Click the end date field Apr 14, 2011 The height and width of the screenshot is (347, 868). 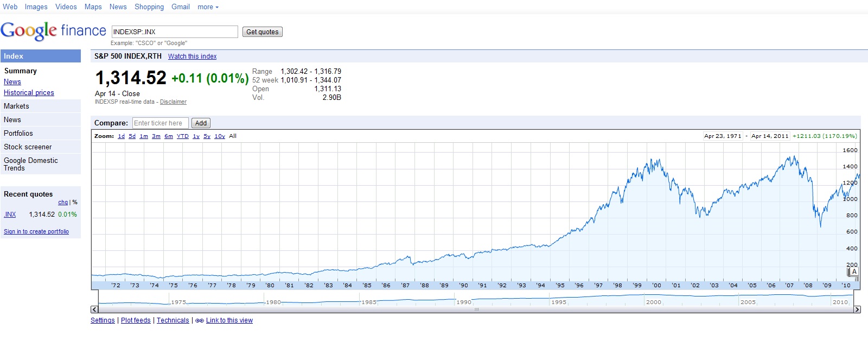point(770,136)
